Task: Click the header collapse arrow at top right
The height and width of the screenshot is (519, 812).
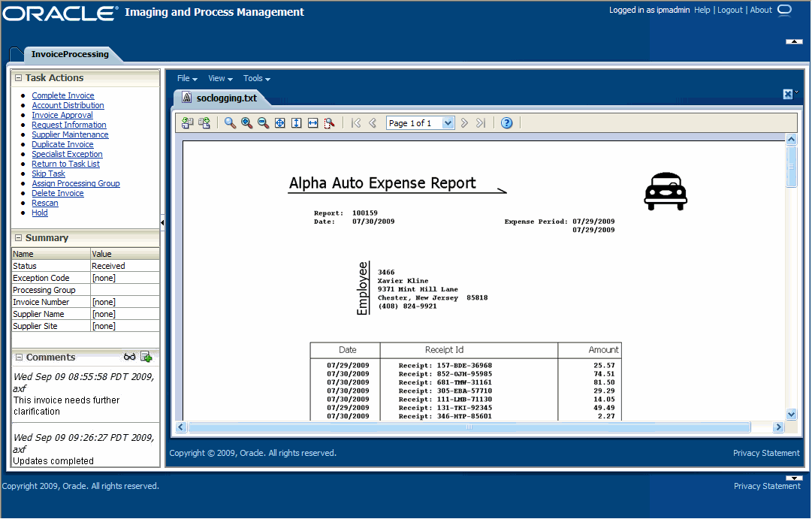Action: tap(794, 41)
